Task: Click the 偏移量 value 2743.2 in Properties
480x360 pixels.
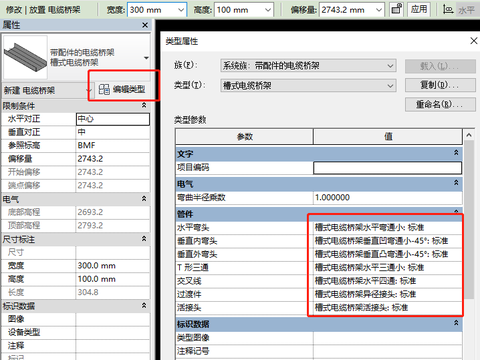Action: (113, 159)
